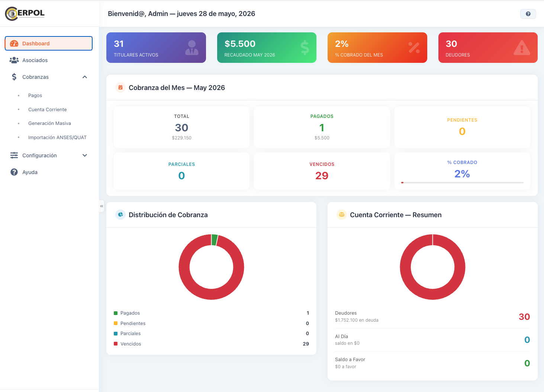
Task: Click the percent icon on Cobrado del Mes card
Action: click(414, 48)
